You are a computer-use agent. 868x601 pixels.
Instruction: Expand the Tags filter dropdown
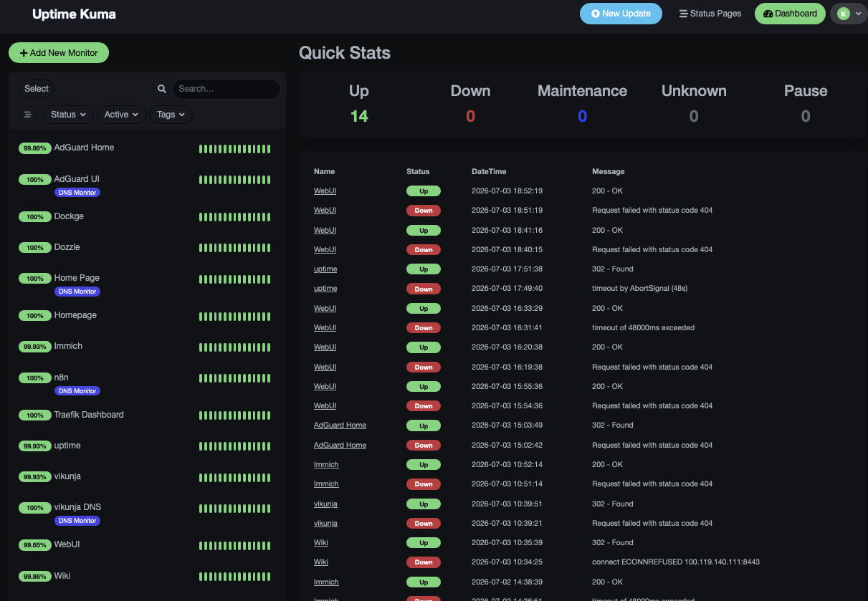pos(171,115)
